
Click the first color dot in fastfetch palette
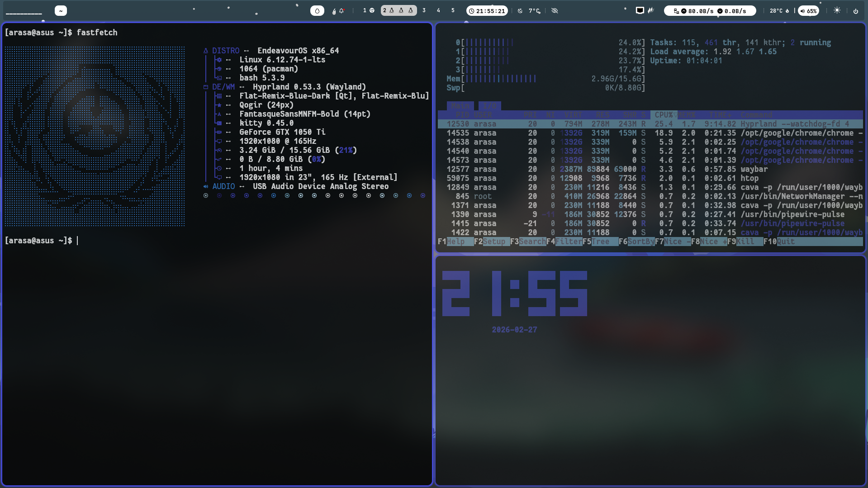206,196
